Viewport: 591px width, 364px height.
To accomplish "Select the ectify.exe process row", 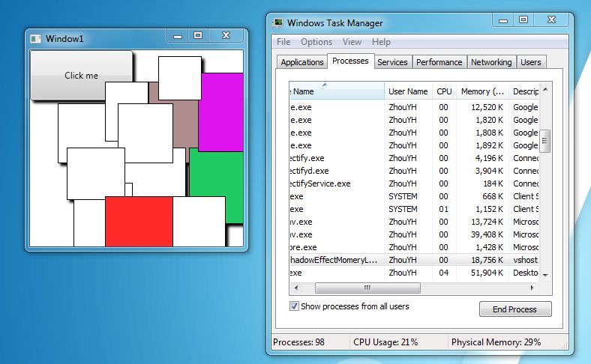I will click(414, 158).
